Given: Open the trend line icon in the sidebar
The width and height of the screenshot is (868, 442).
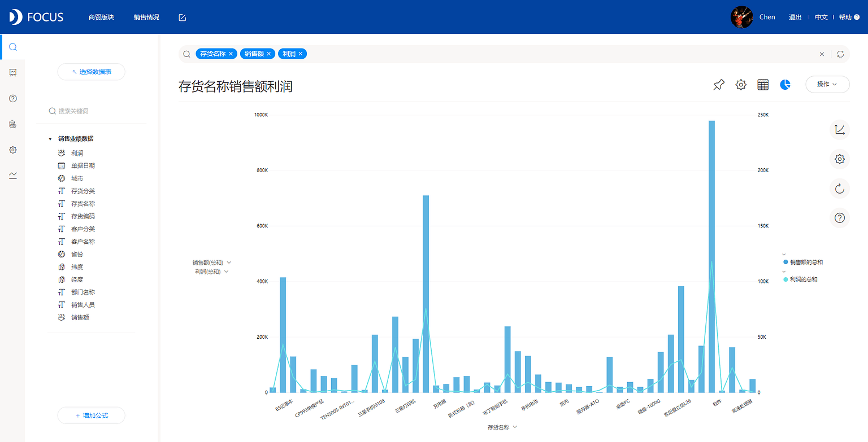Looking at the screenshot, I should click(x=12, y=176).
